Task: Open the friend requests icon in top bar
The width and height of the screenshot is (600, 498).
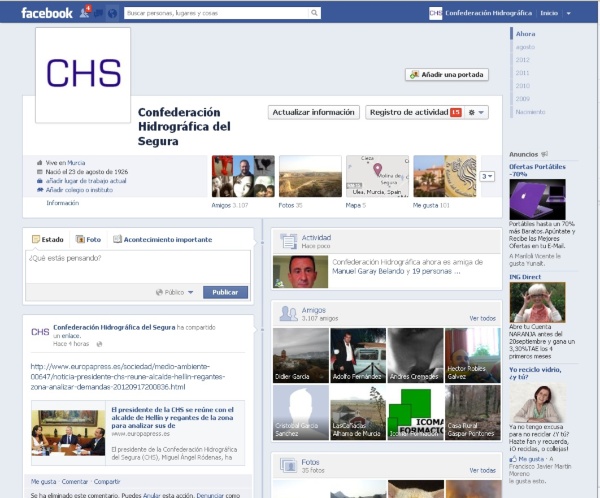Action: (x=84, y=13)
